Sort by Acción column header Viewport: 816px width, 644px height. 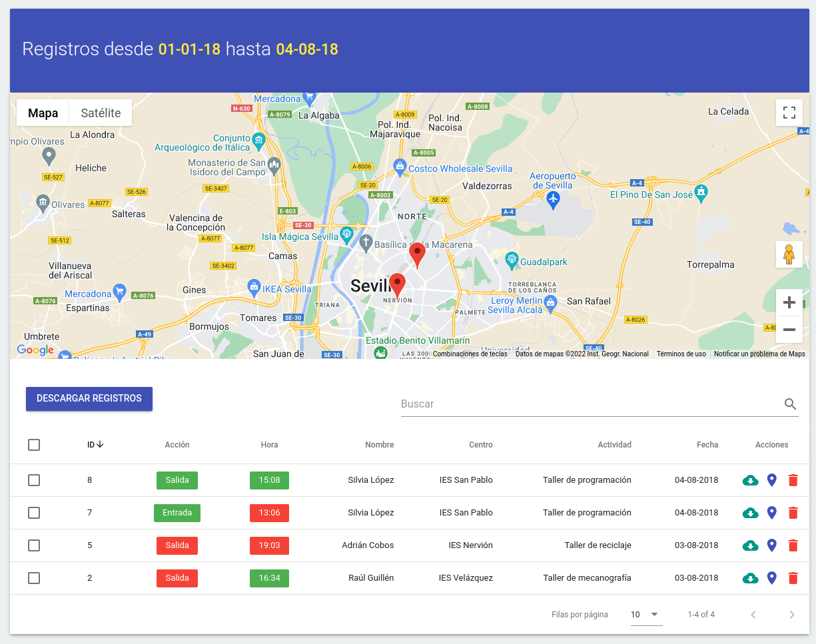(x=177, y=445)
